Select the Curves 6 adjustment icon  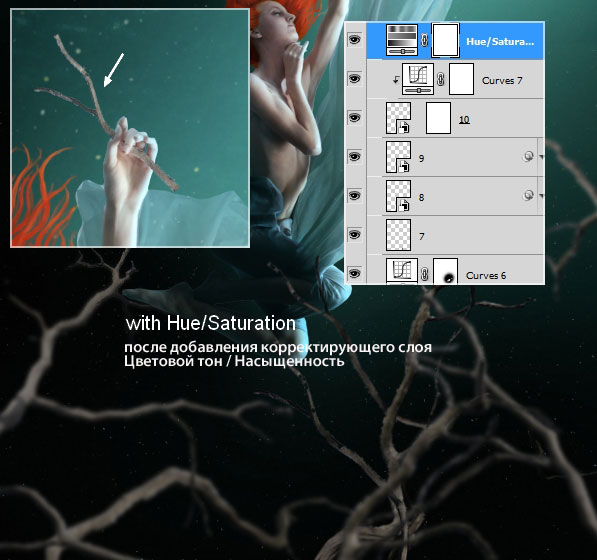pos(402,271)
